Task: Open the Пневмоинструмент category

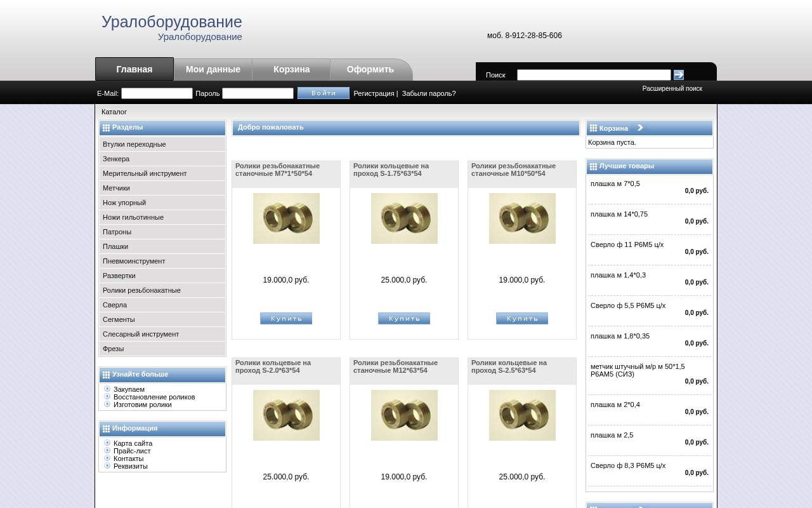Action: pos(162,261)
